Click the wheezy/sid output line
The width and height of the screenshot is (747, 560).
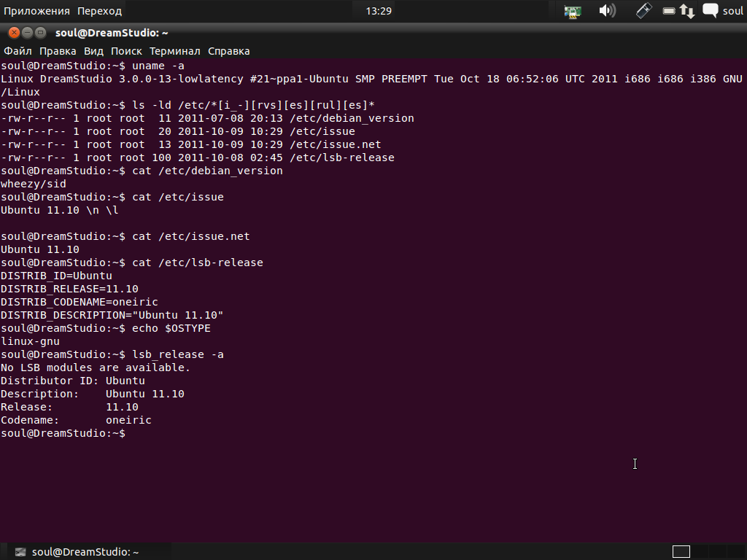[34, 184]
